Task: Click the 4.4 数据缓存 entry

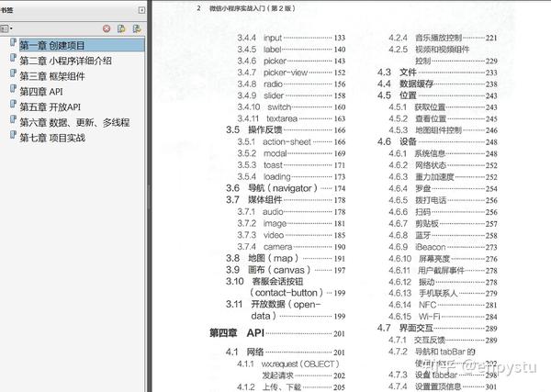Action: (437, 84)
